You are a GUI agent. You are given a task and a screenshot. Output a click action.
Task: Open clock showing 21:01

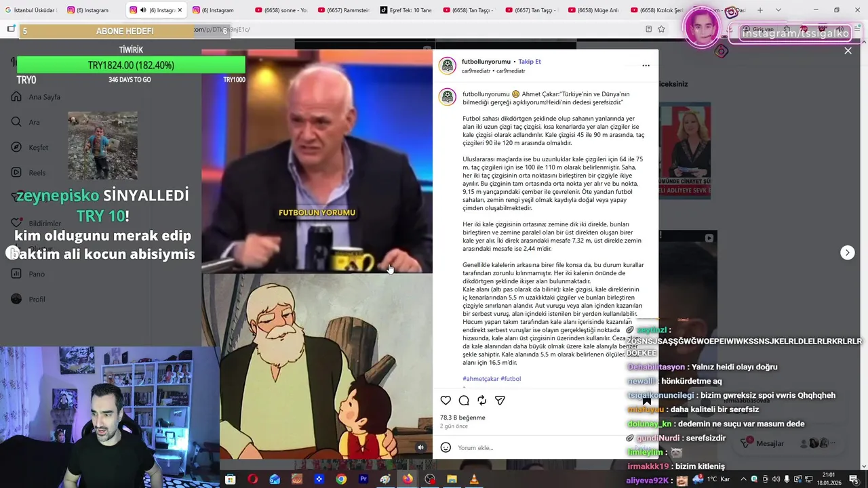pos(829,479)
